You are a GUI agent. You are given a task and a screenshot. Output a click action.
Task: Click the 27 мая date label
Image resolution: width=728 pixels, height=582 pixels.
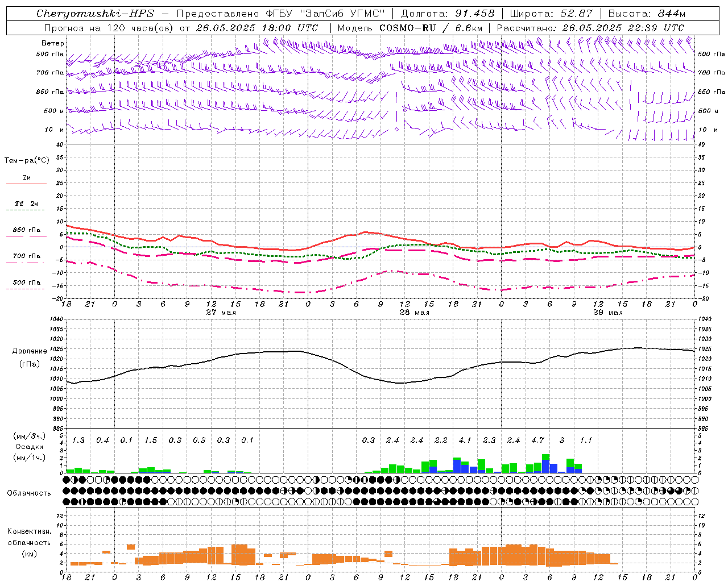[221, 313]
